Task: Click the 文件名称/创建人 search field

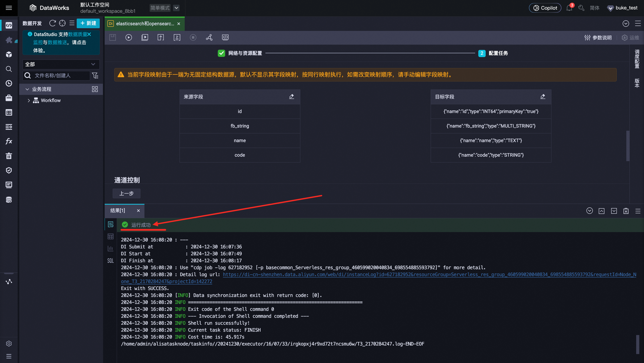Action: [56, 75]
